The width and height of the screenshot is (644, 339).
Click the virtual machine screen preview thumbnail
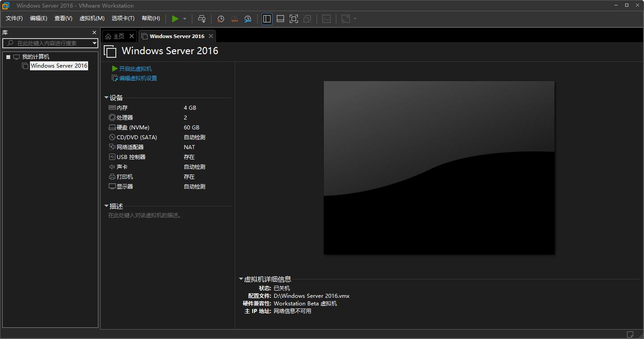point(439,167)
